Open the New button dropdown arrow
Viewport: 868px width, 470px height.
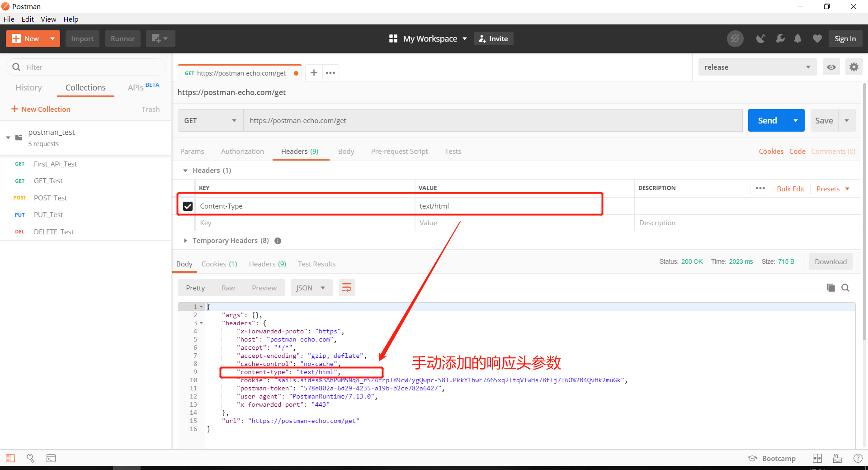(52, 38)
